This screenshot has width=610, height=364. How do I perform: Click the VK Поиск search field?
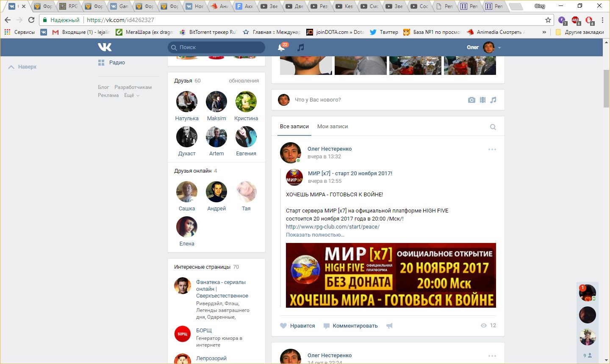(x=216, y=47)
